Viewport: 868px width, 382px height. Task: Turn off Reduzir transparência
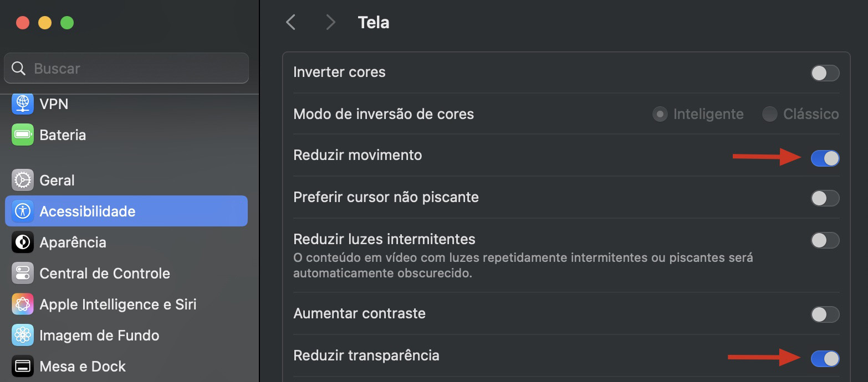tap(825, 359)
